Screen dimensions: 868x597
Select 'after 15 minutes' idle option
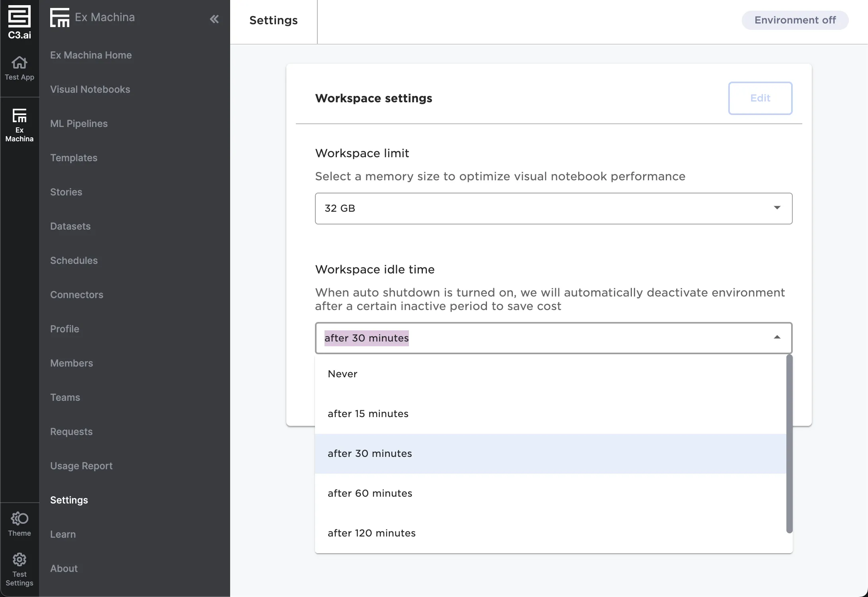(x=368, y=414)
